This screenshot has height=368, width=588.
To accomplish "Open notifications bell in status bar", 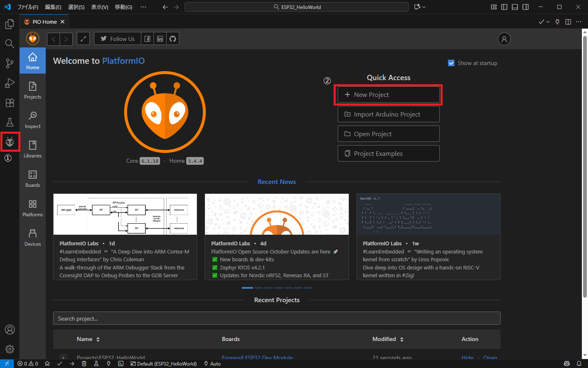I will coord(579,364).
